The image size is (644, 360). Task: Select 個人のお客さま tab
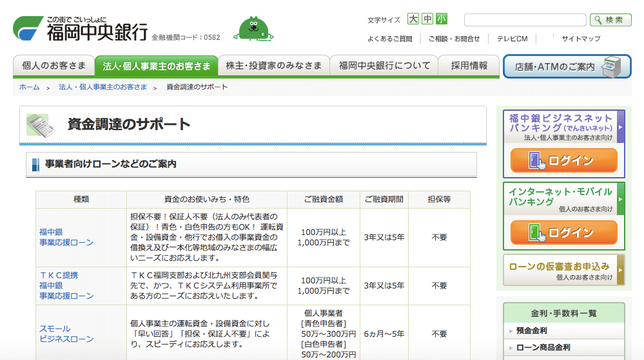tap(54, 66)
